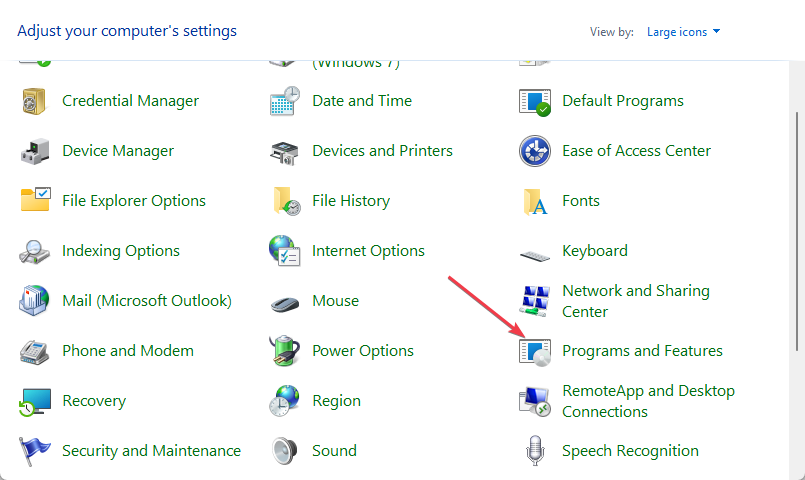
Task: Open the Date and Time calendar icon
Action: coord(285,101)
